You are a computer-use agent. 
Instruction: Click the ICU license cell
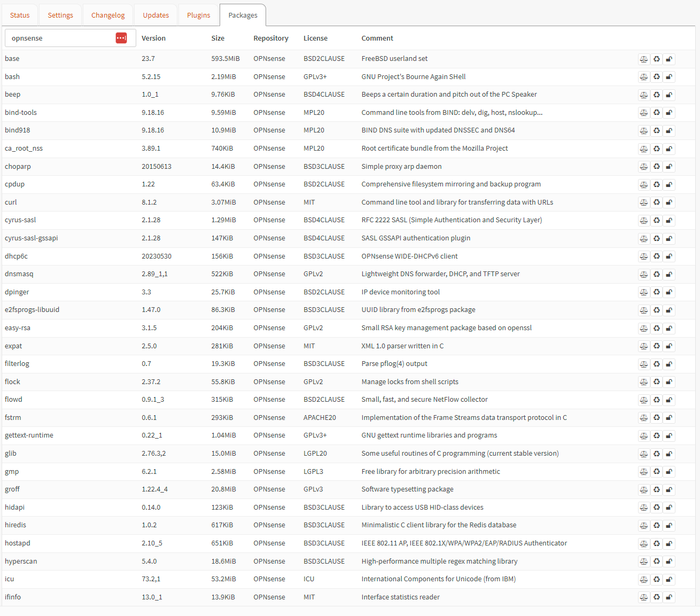[x=309, y=579]
